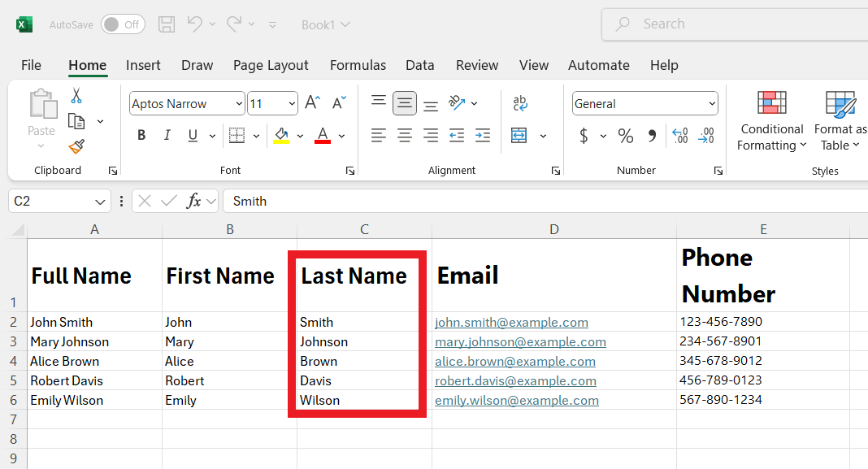Apply the yellow fill color
This screenshot has width=868, height=469.
[281, 136]
